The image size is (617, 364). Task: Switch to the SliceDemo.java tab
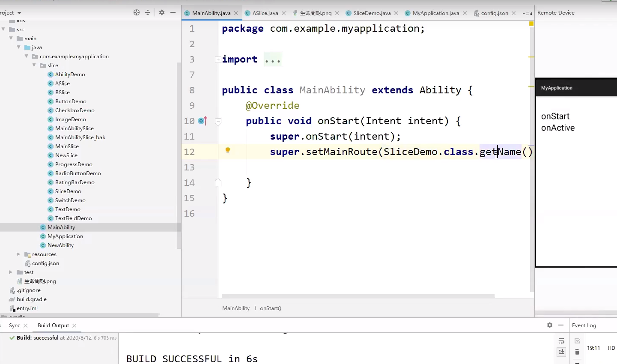372,13
